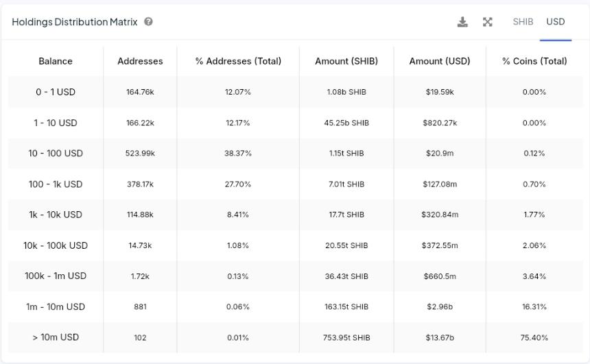Viewport: 590px width, 364px height.
Task: Click the $2.96b USD amount
Action: 440,307
